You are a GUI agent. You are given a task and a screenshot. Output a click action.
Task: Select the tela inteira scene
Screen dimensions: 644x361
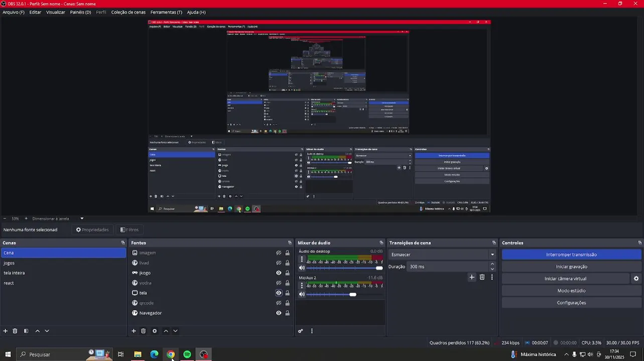pyautogui.click(x=63, y=273)
